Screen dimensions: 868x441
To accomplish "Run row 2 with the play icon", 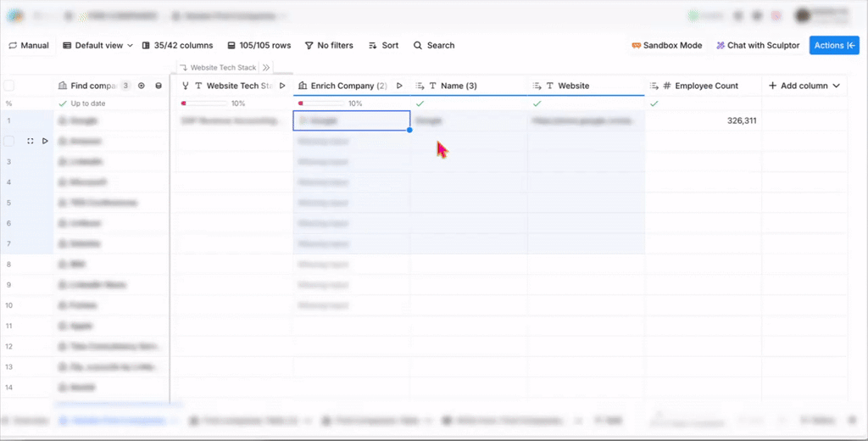I will [x=45, y=141].
